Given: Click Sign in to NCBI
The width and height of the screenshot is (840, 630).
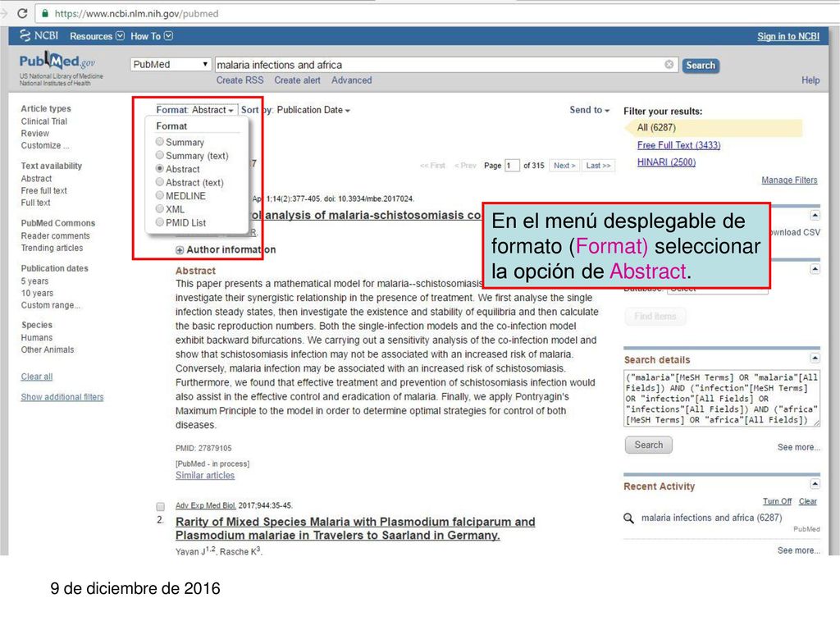Looking at the screenshot, I should point(788,36).
